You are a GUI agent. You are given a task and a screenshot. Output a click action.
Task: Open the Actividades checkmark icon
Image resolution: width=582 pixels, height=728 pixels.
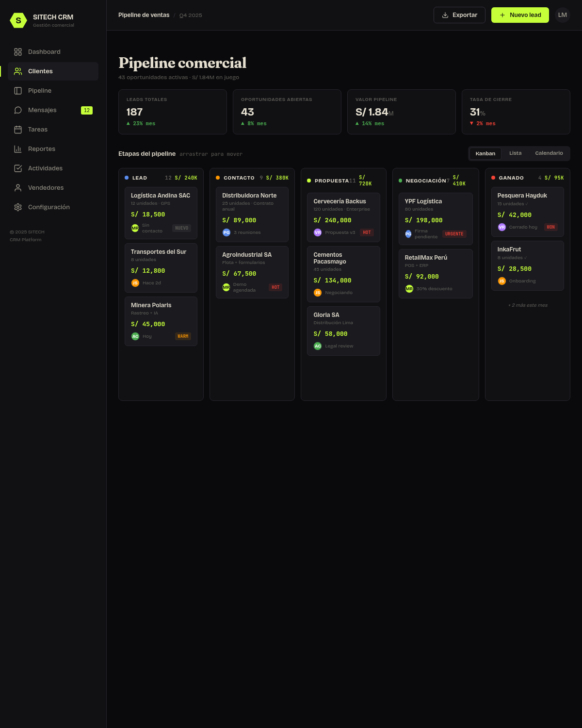click(x=18, y=168)
